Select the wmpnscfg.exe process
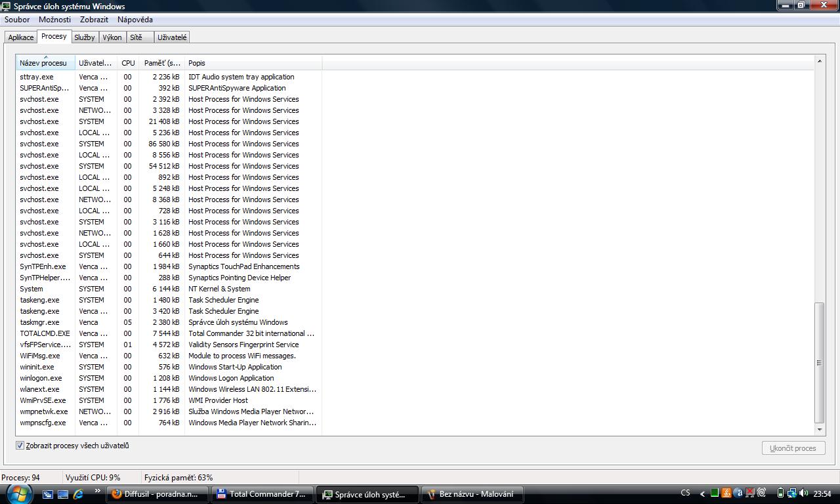This screenshot has width=840, height=504. (169, 423)
